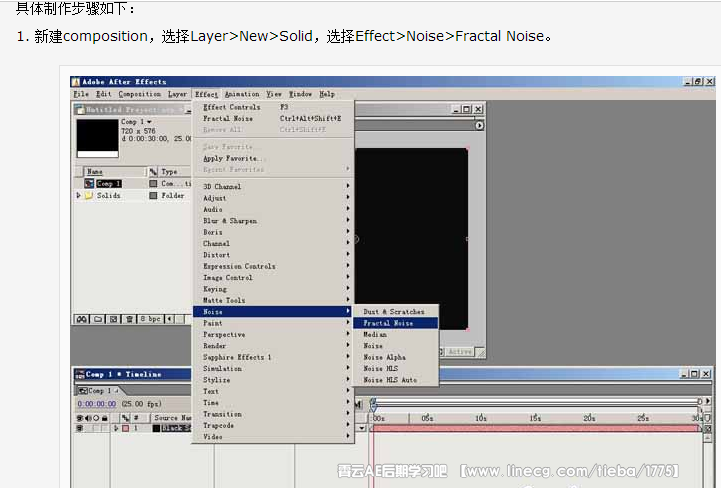The image size is (721, 488).
Task: Delete selected item with trash icon
Action: click(127, 319)
